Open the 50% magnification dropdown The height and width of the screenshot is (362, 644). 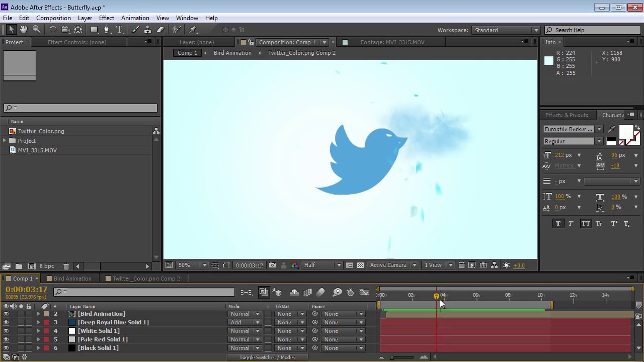click(x=192, y=265)
